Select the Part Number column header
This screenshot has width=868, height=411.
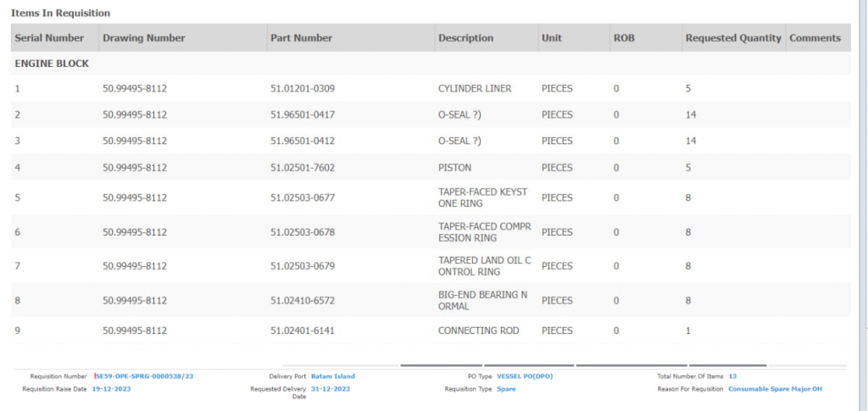[301, 38]
